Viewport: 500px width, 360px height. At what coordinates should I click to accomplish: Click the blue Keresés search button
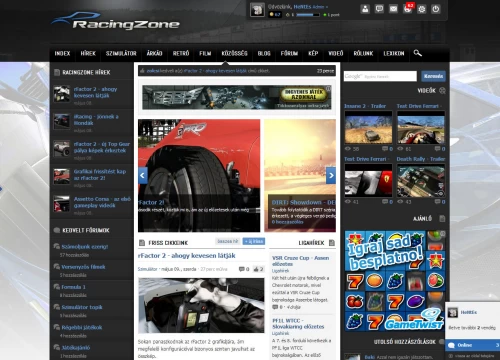433,76
